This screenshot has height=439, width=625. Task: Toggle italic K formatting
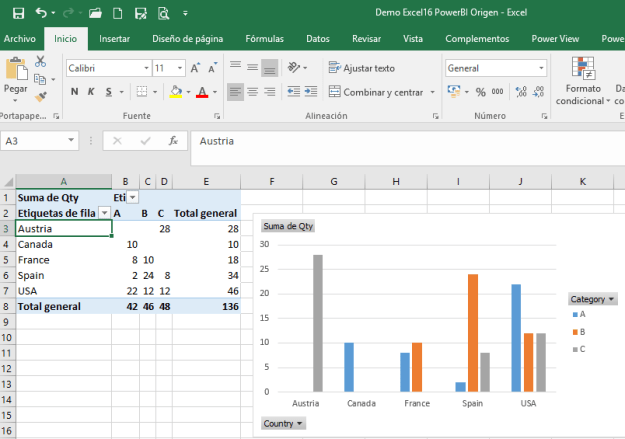click(91, 92)
